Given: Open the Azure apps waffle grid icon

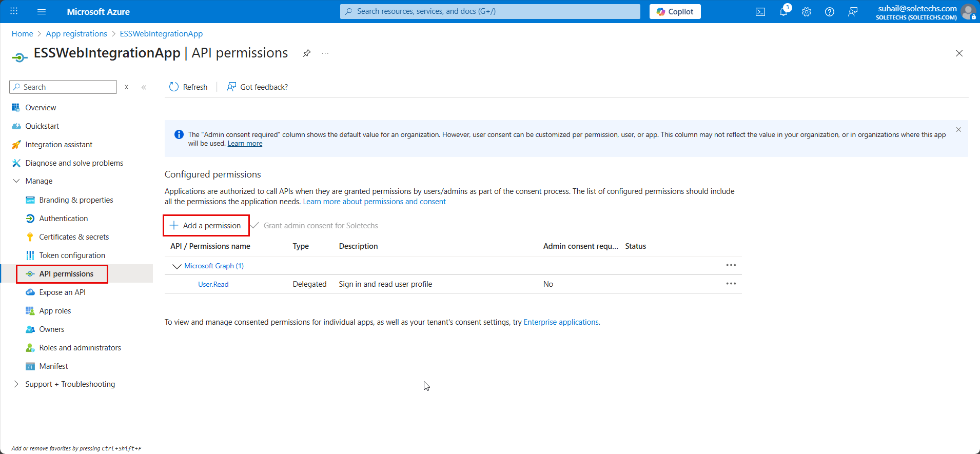Looking at the screenshot, I should [x=14, y=11].
